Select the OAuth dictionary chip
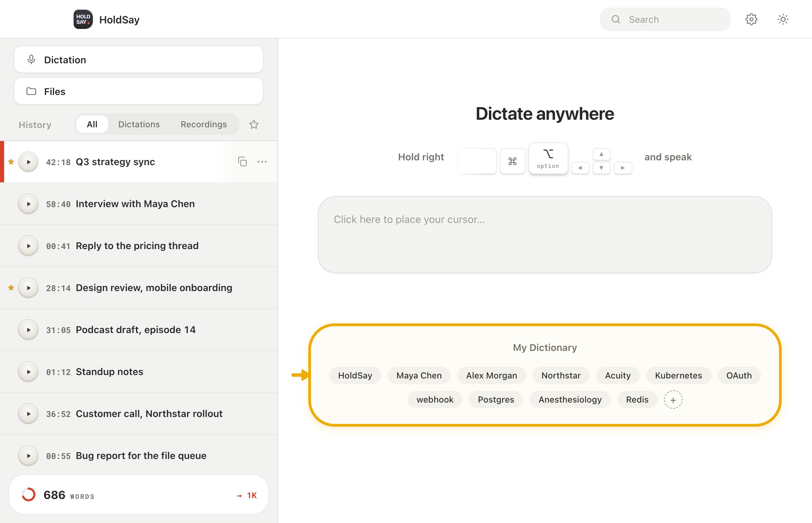Viewport: 812px width, 523px height. [739, 375]
